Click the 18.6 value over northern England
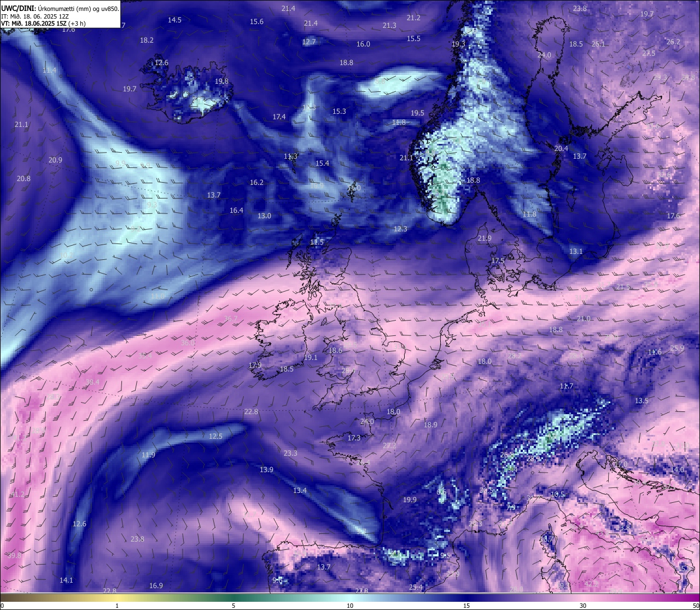Screen dimensions: 700x610 point(335,351)
